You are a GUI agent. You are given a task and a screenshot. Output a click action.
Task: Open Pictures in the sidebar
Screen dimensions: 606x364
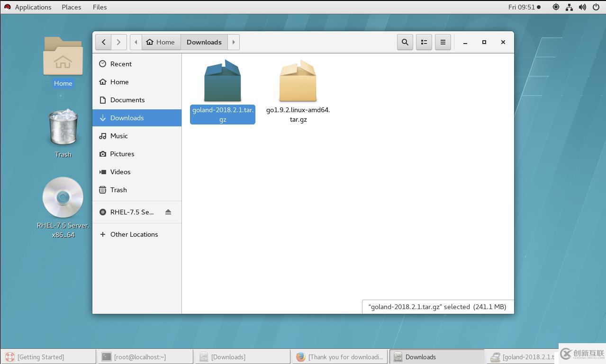(137, 154)
